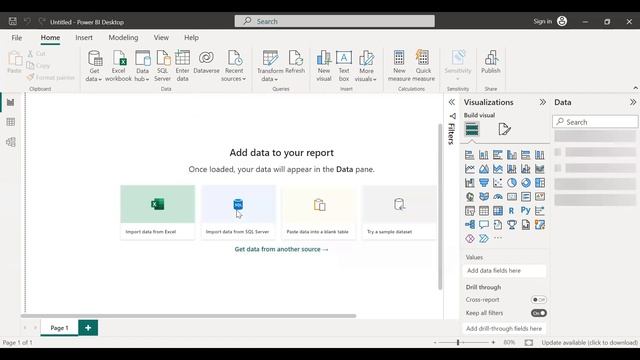Switch to Data view in left sidebar
The image size is (640, 360).
pyautogui.click(x=11, y=122)
